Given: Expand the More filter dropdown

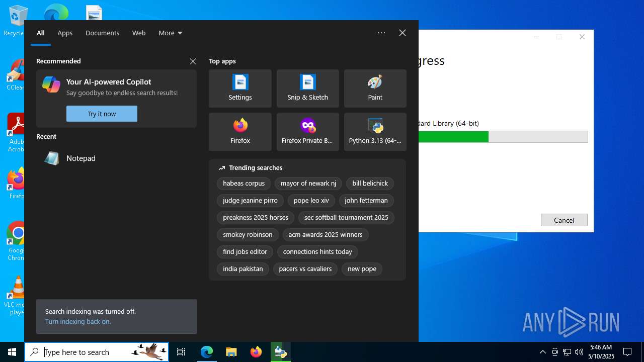Looking at the screenshot, I should (170, 33).
